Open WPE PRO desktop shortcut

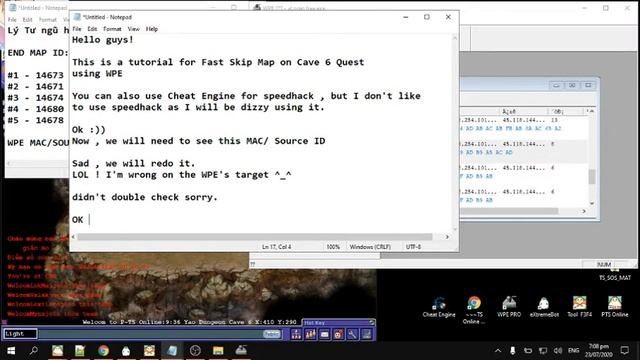(509, 307)
